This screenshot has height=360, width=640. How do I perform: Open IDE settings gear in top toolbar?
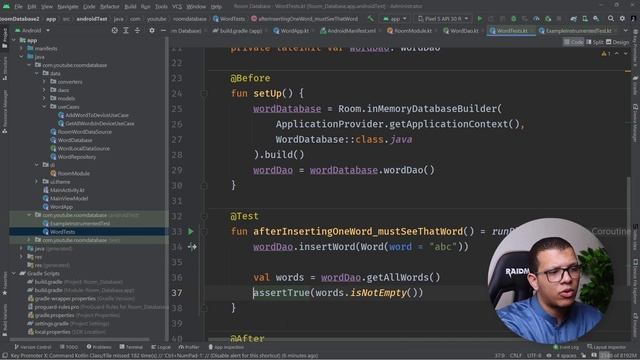click(x=622, y=18)
